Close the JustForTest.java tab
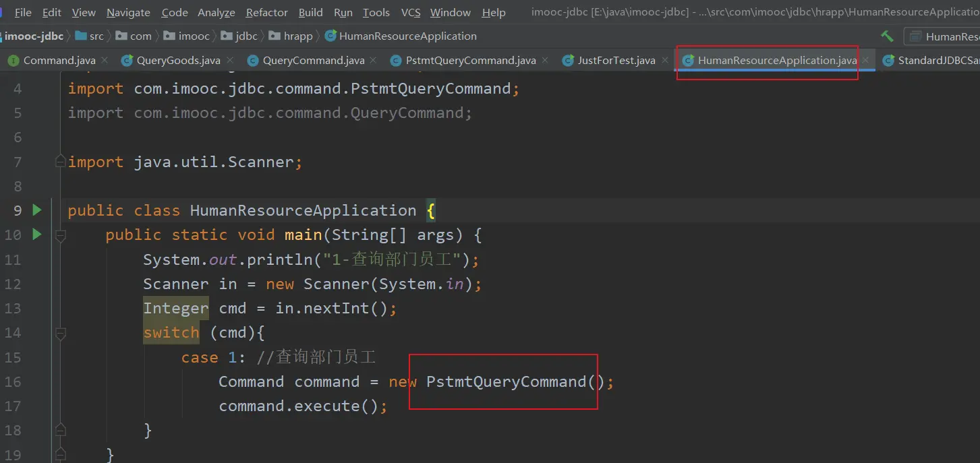This screenshot has width=980, height=463. (x=664, y=61)
